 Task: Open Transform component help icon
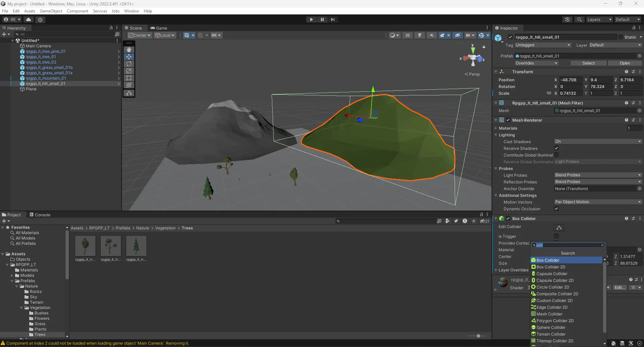(x=626, y=72)
